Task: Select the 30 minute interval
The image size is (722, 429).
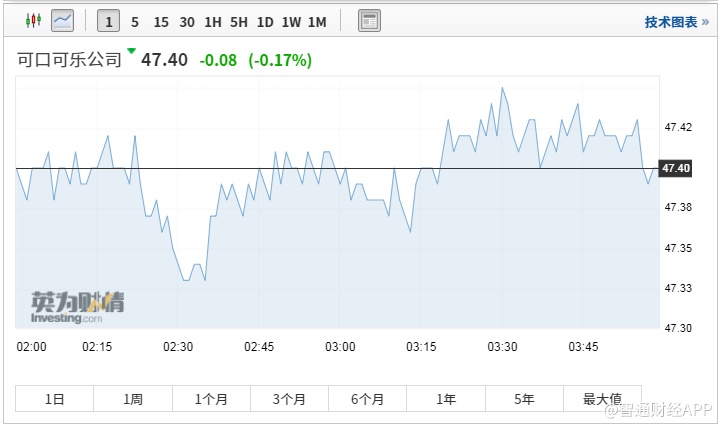Action: (x=187, y=22)
